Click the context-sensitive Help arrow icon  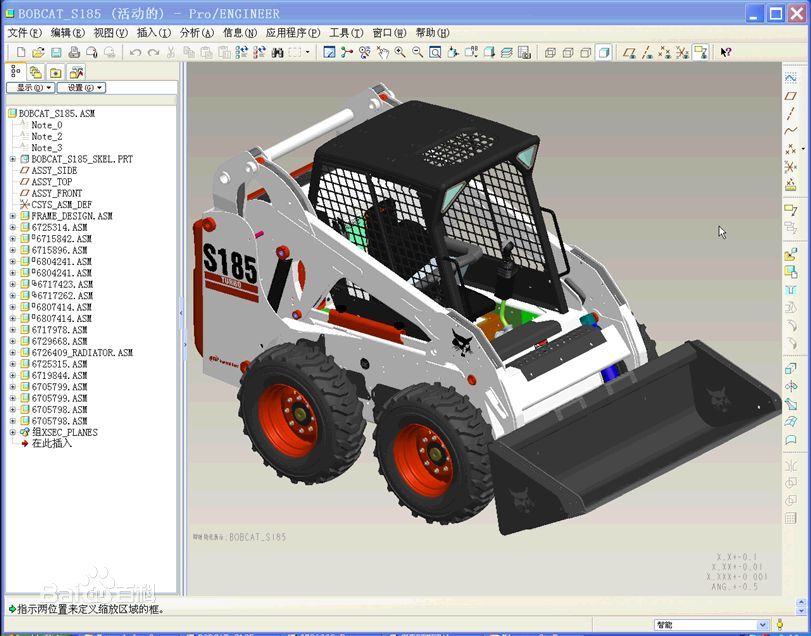[x=726, y=52]
